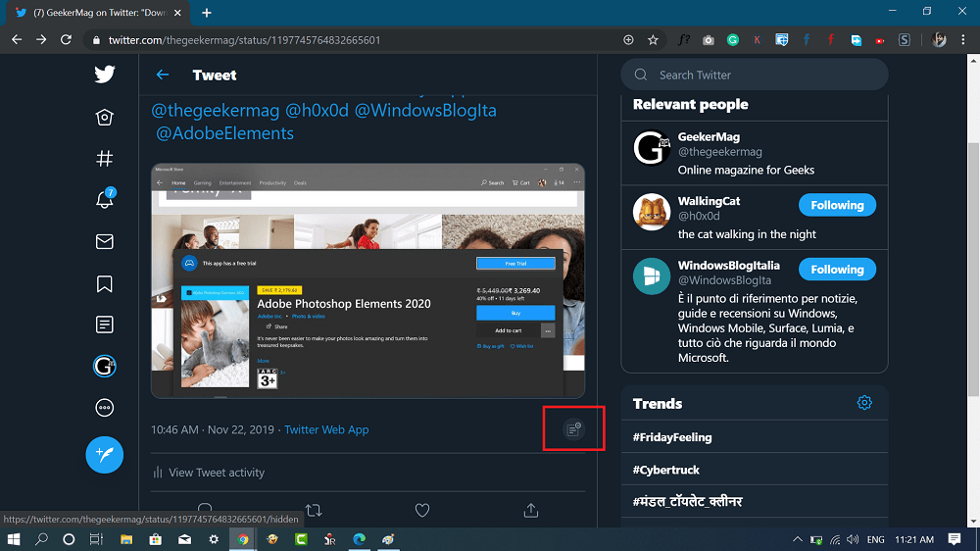Show hidden system tray icons
The width and height of the screenshot is (980, 551).
point(798,539)
